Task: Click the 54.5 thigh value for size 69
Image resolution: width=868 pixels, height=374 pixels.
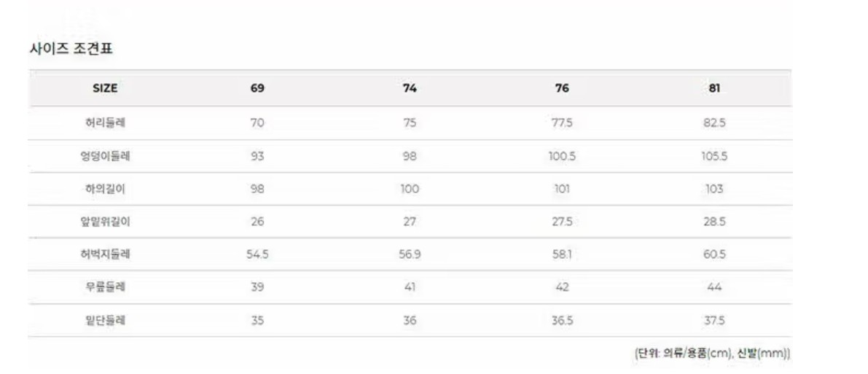Action: [257, 254]
